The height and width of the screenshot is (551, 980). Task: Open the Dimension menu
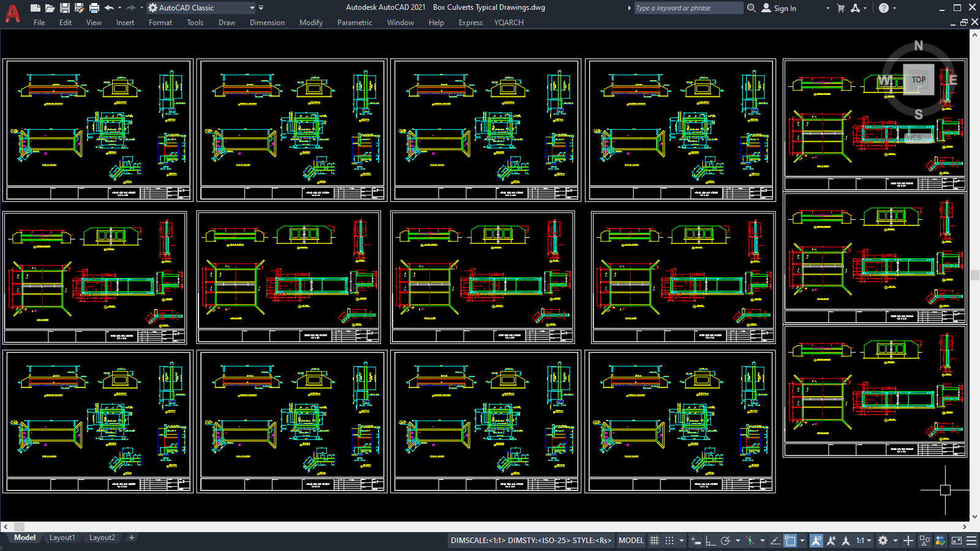[x=267, y=23]
